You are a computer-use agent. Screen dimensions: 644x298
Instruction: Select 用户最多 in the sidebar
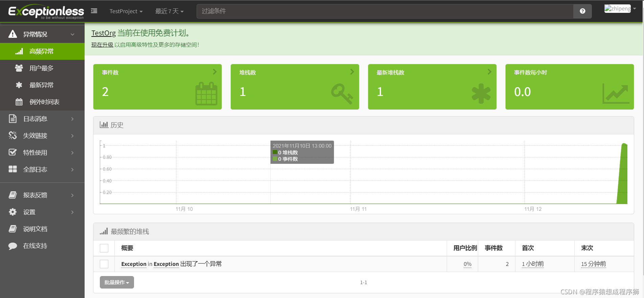tap(42, 68)
